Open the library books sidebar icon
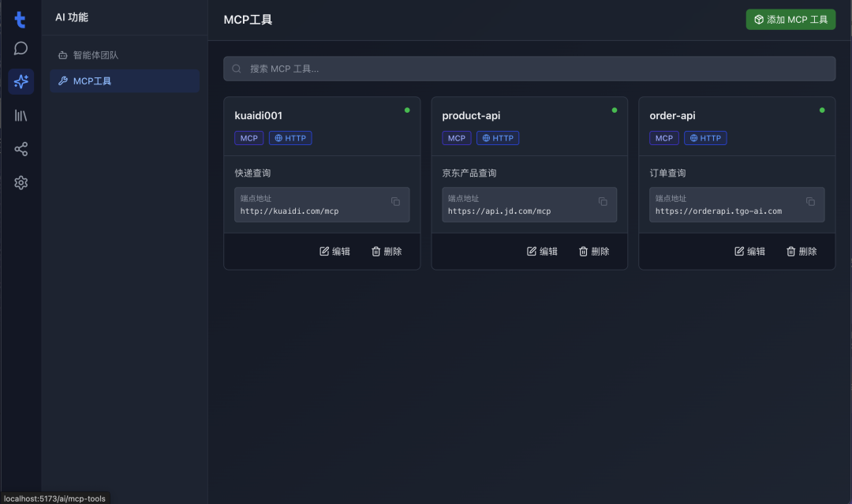The height and width of the screenshot is (504, 852). 21,115
